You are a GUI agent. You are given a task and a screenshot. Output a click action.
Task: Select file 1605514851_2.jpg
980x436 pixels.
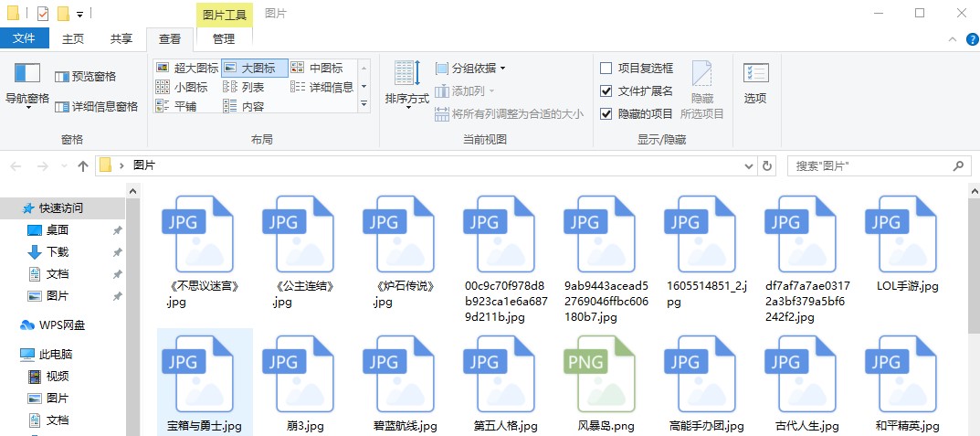pyautogui.click(x=707, y=253)
